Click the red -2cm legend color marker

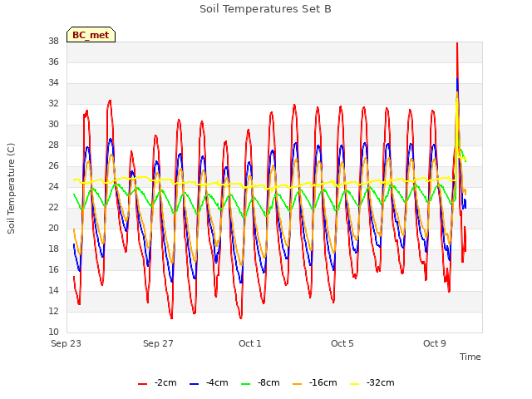point(142,384)
